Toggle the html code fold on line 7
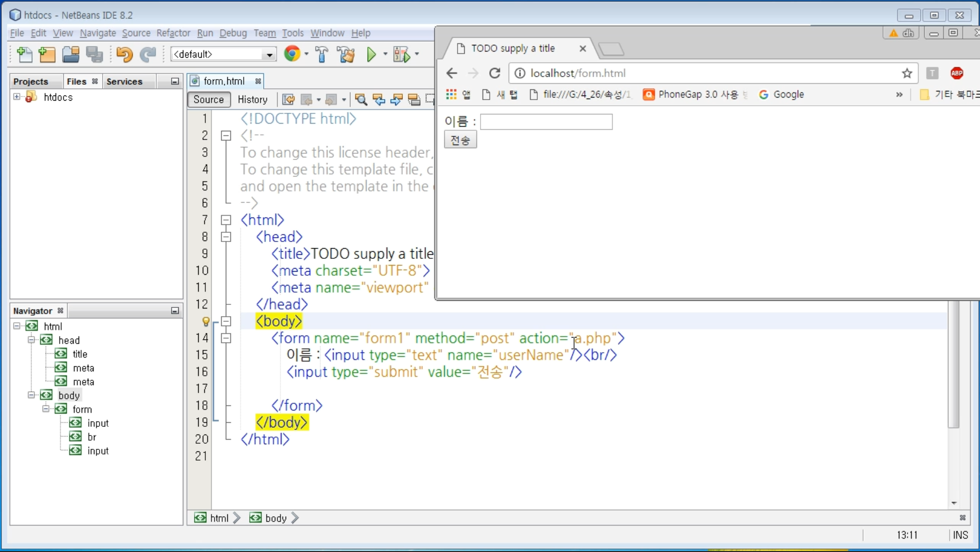The height and width of the screenshot is (552, 980). (x=226, y=220)
